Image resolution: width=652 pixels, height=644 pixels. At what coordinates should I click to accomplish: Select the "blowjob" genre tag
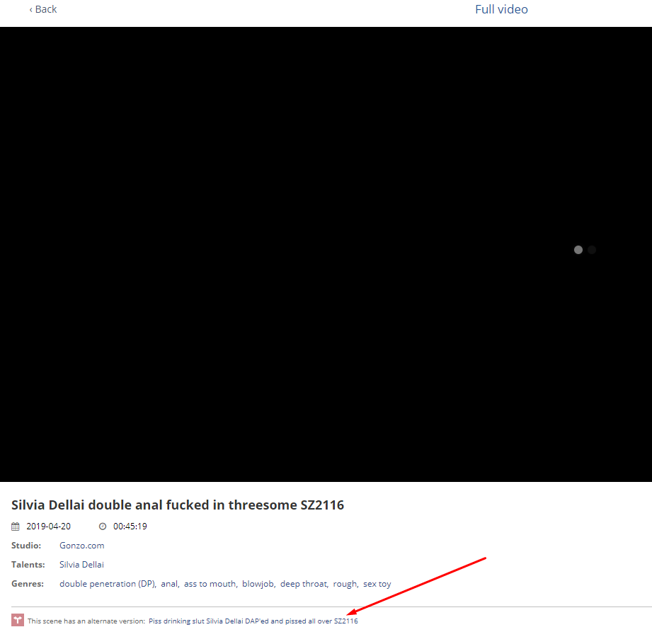(258, 584)
